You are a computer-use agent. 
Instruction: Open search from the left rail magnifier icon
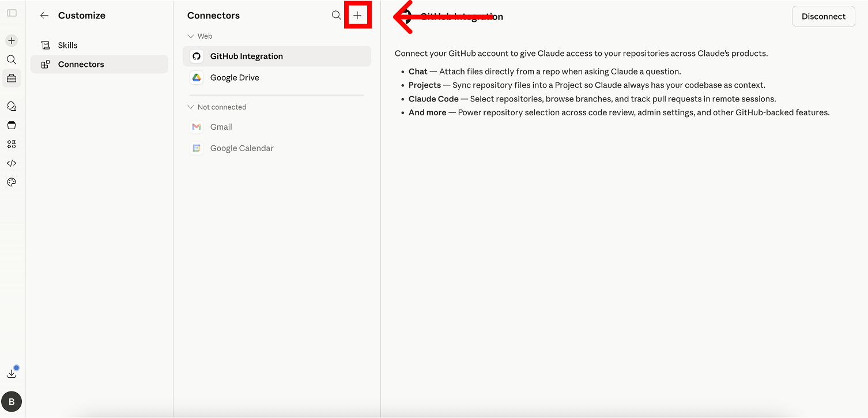coord(12,59)
